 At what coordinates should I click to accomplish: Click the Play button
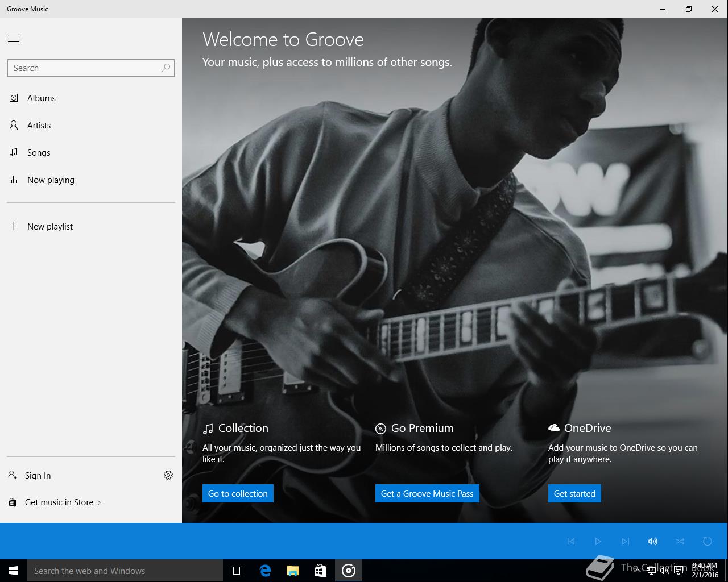[598, 541]
